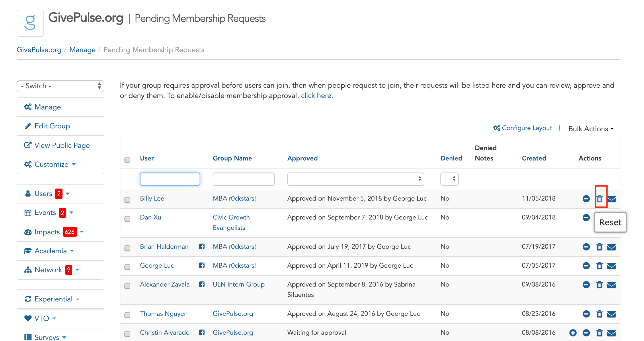Click the deny icon in George Luc row
Screen dimensions: 644x341
[586, 266]
